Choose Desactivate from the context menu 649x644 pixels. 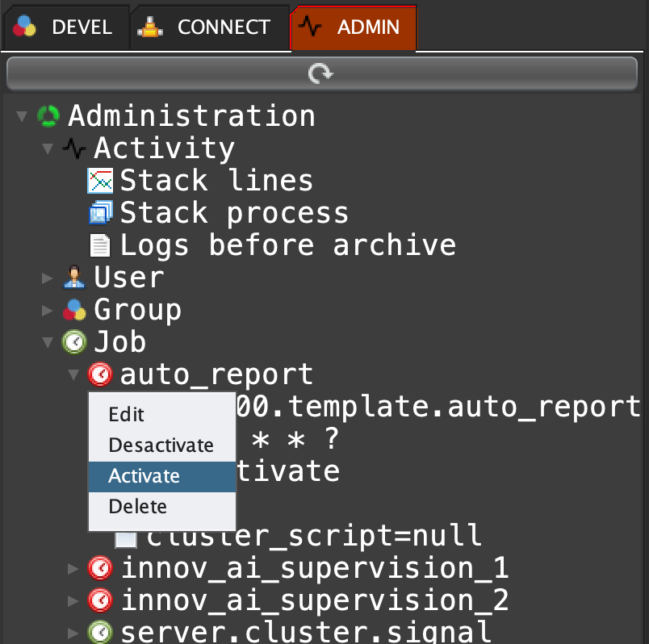tap(161, 445)
